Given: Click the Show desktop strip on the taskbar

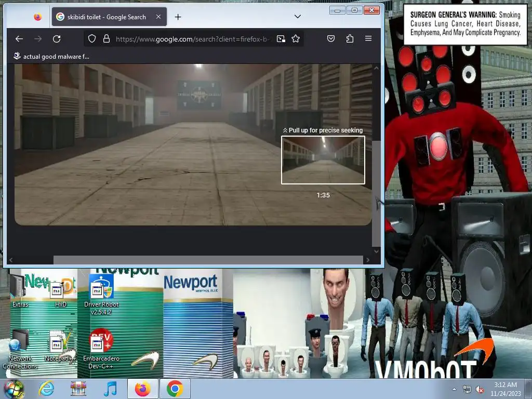Looking at the screenshot, I should (x=528, y=389).
